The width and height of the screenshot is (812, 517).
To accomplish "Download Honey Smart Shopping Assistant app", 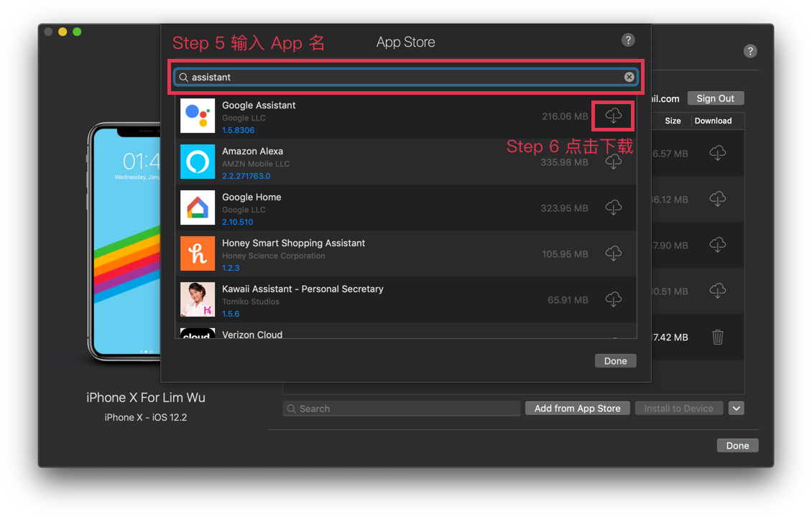I will click(613, 253).
